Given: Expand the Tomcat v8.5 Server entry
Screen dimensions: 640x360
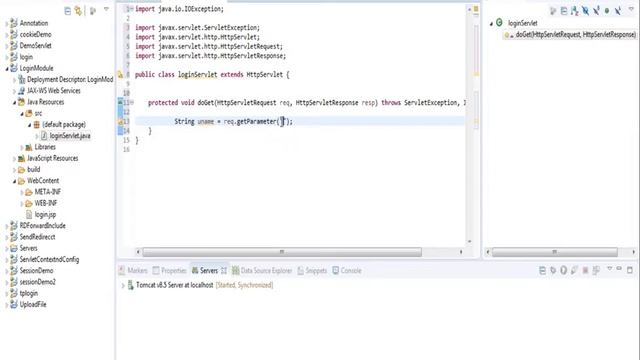Looking at the screenshot, I should tap(123, 285).
